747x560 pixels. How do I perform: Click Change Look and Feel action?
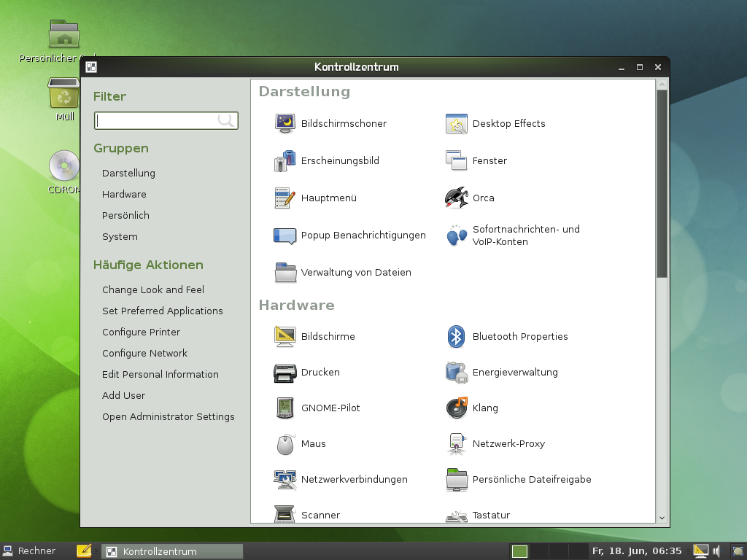pos(153,289)
